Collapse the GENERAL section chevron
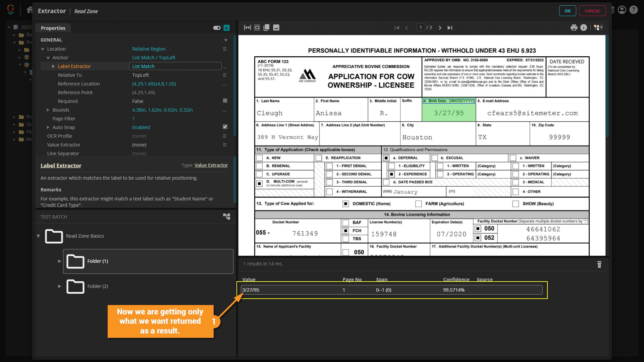The width and height of the screenshot is (644, 362). point(226,40)
